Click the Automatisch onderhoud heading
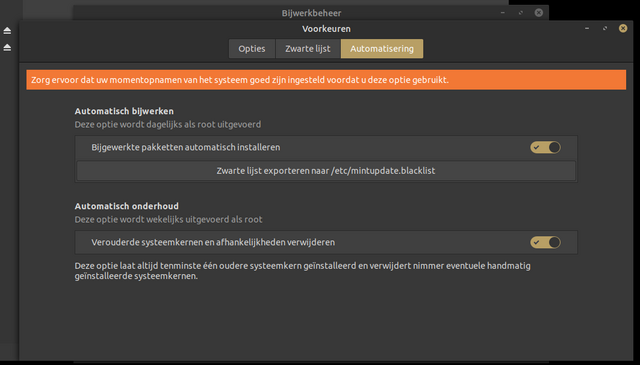This screenshot has width=640, height=365. click(x=127, y=206)
